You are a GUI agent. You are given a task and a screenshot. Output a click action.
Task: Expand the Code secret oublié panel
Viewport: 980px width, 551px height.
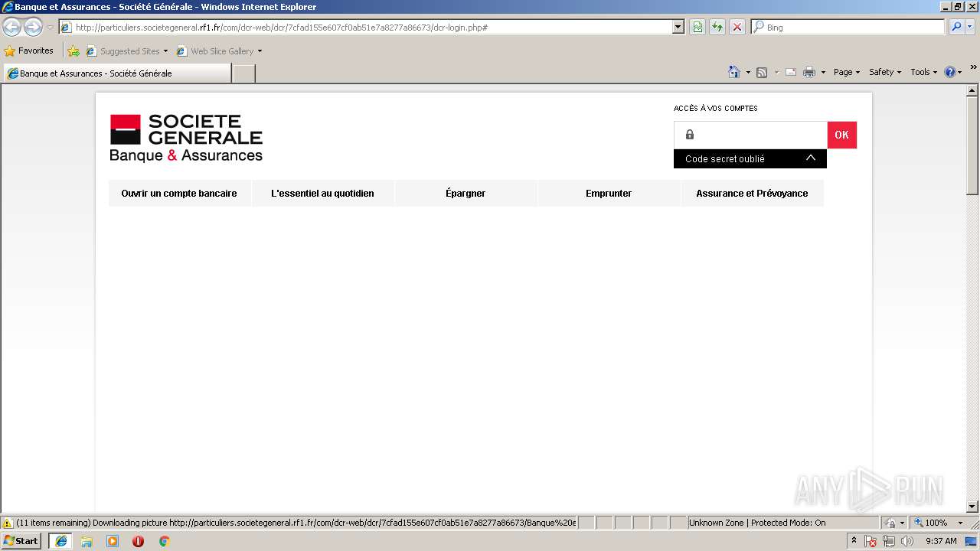pyautogui.click(x=750, y=158)
